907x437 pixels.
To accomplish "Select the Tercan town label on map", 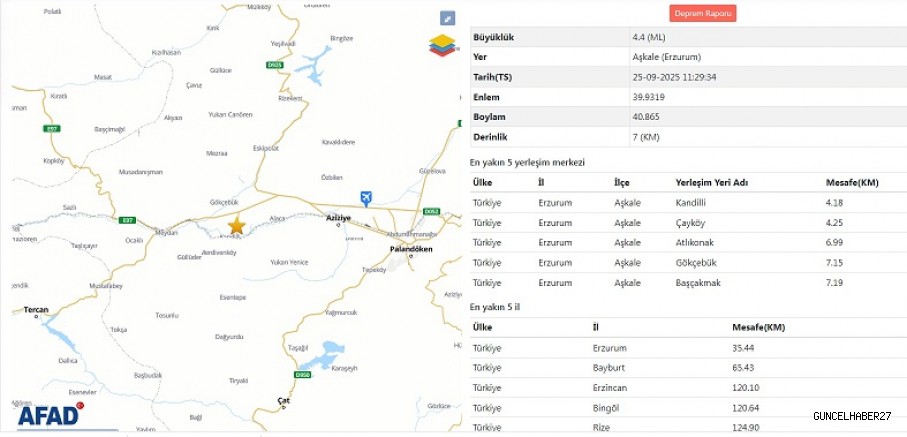I will [36, 310].
